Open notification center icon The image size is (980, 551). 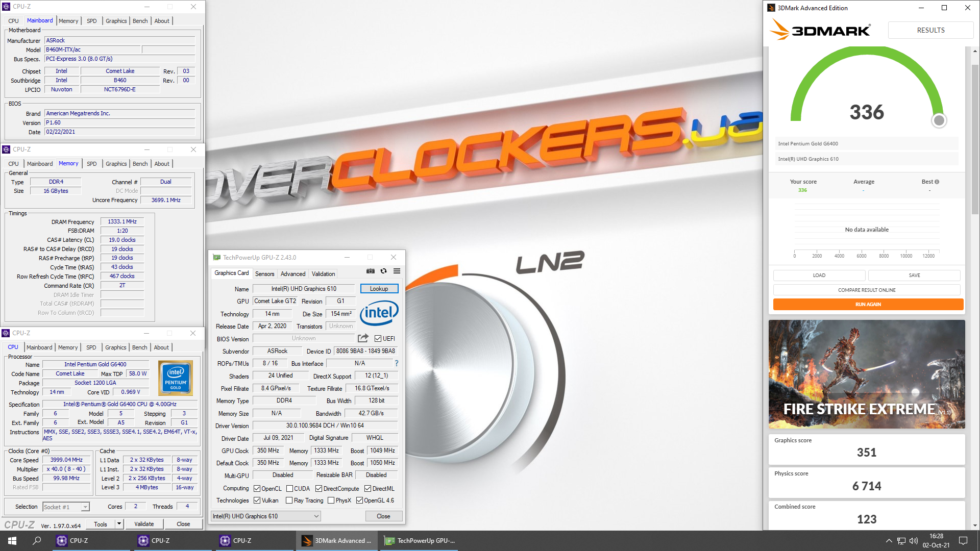[963, 541]
